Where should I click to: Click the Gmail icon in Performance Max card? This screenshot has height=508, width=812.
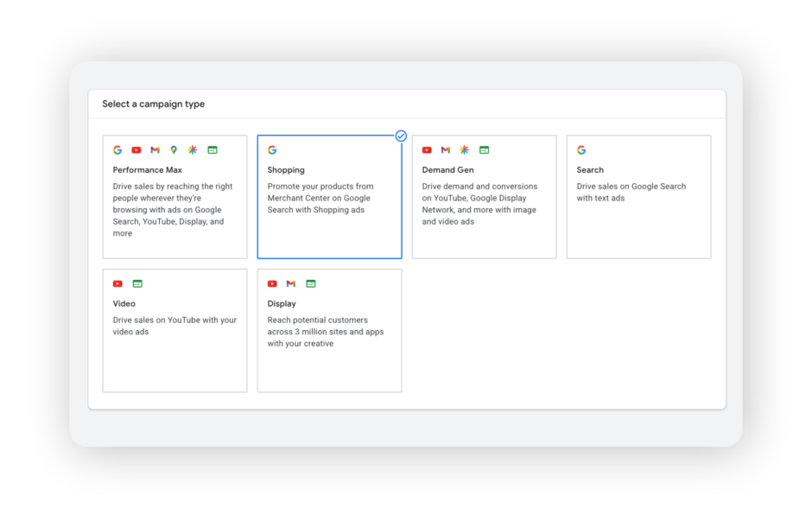click(x=155, y=150)
